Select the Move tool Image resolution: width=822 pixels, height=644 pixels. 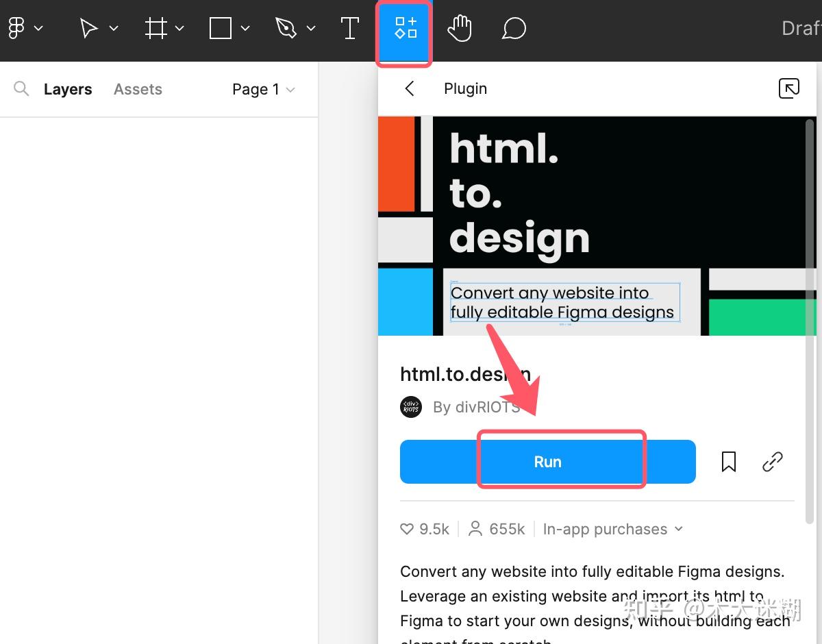pyautogui.click(x=88, y=28)
